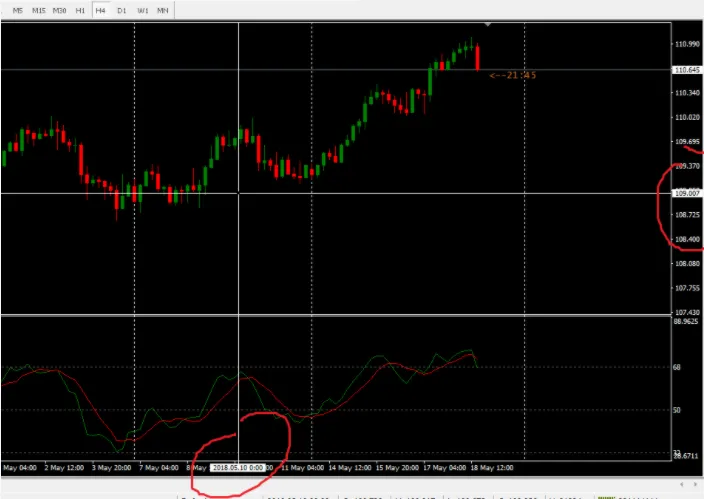This screenshot has height=499, width=704.
Task: Change chart to D1 daily timeframe
Action: [122, 10]
